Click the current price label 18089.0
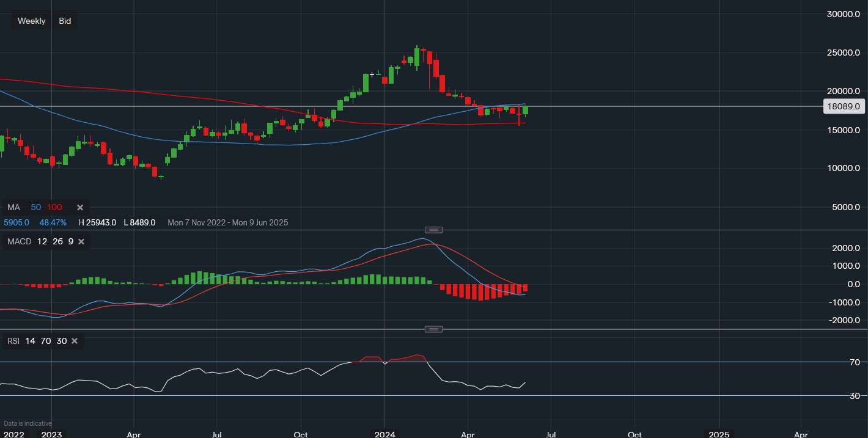 tap(844, 106)
